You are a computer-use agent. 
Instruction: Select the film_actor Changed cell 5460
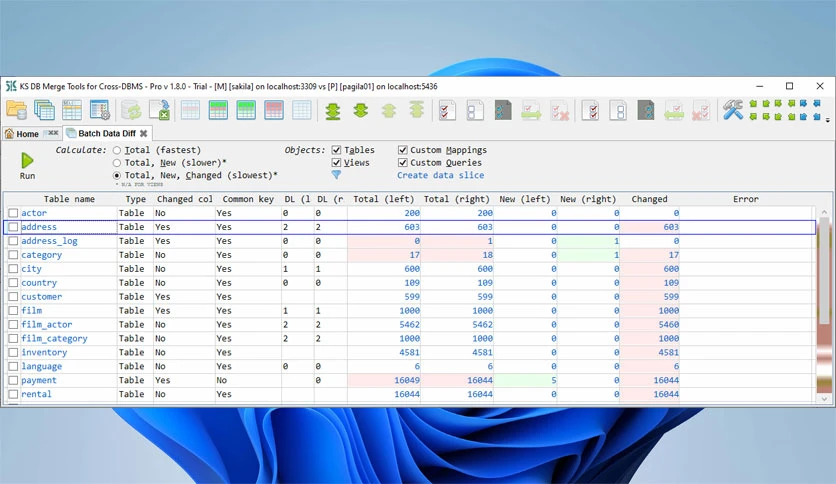pyautogui.click(x=649, y=325)
